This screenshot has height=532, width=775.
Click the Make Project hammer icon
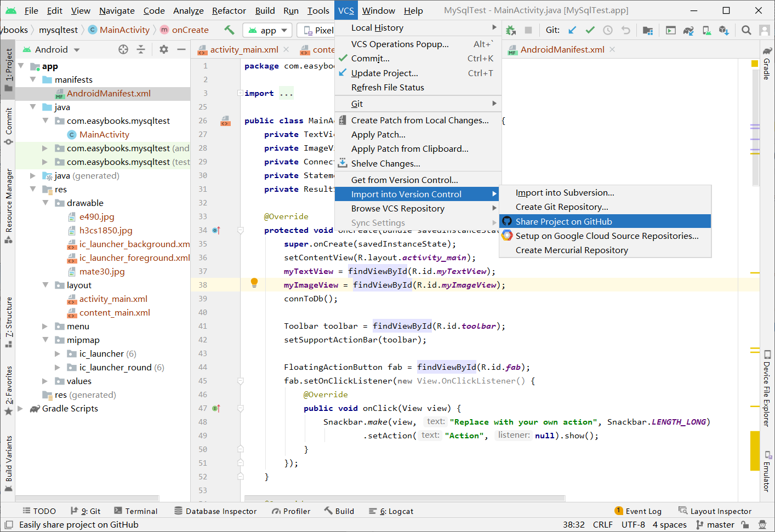click(229, 30)
